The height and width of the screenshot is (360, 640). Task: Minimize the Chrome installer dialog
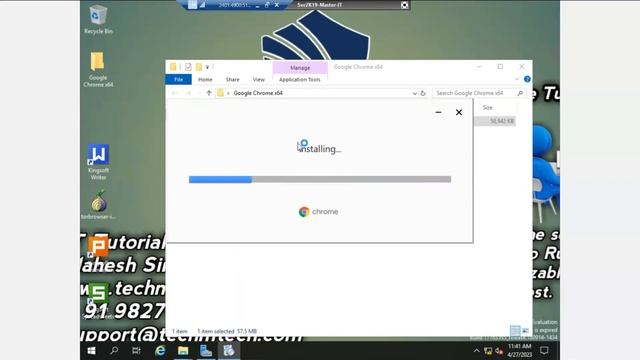pyautogui.click(x=438, y=112)
